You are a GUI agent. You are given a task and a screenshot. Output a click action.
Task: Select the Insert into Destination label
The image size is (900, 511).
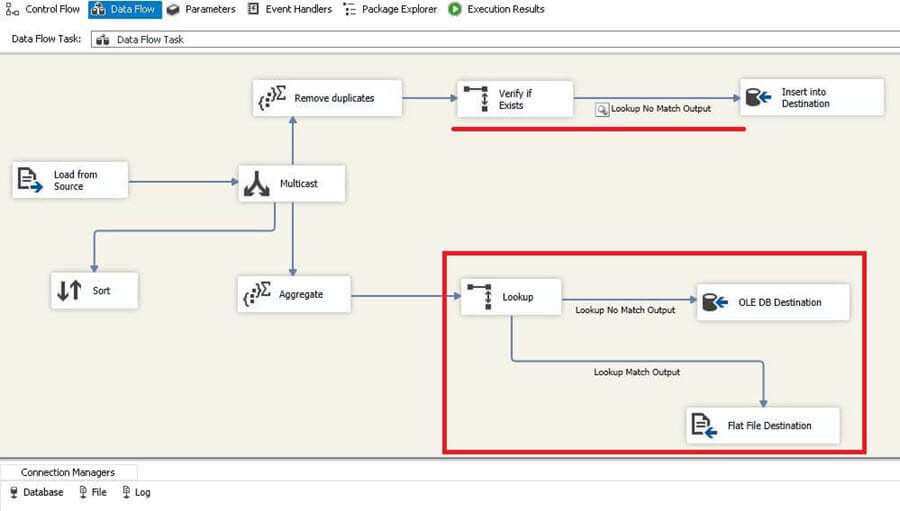[805, 98]
